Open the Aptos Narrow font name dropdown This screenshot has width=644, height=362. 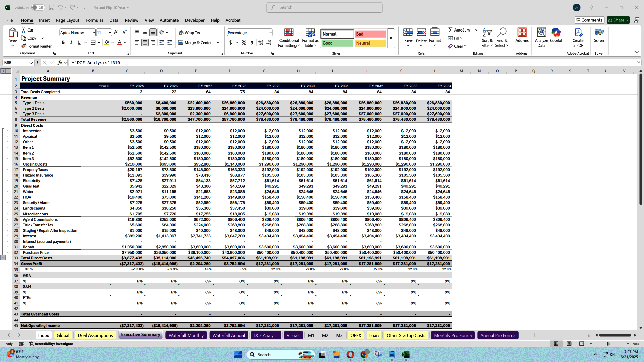93,33
